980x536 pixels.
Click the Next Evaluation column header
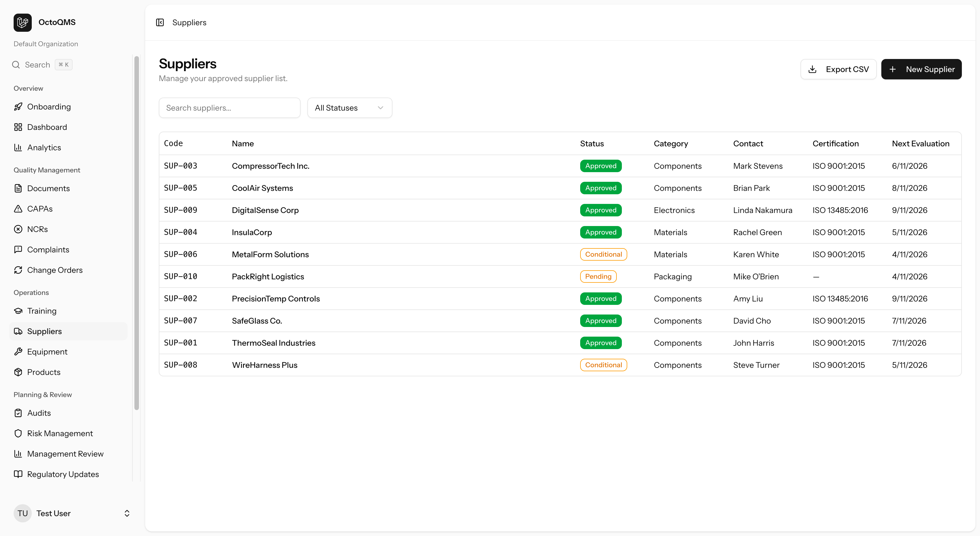pyautogui.click(x=920, y=144)
